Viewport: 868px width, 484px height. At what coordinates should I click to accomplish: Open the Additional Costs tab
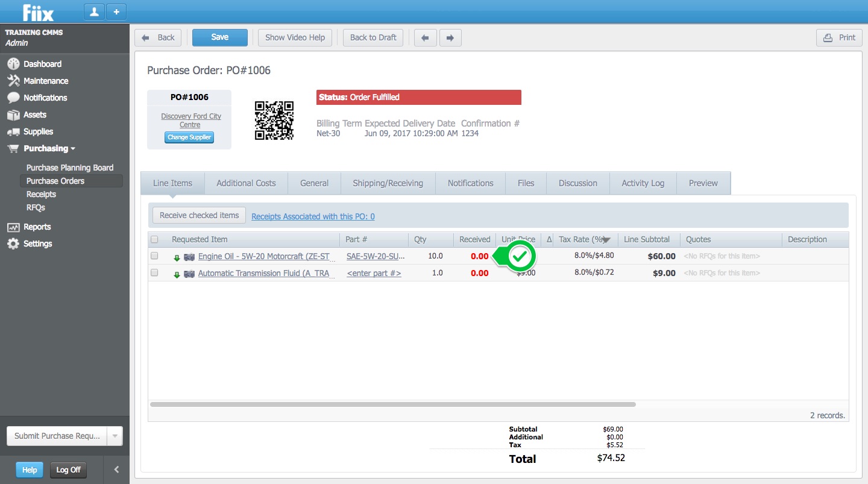pyautogui.click(x=246, y=183)
